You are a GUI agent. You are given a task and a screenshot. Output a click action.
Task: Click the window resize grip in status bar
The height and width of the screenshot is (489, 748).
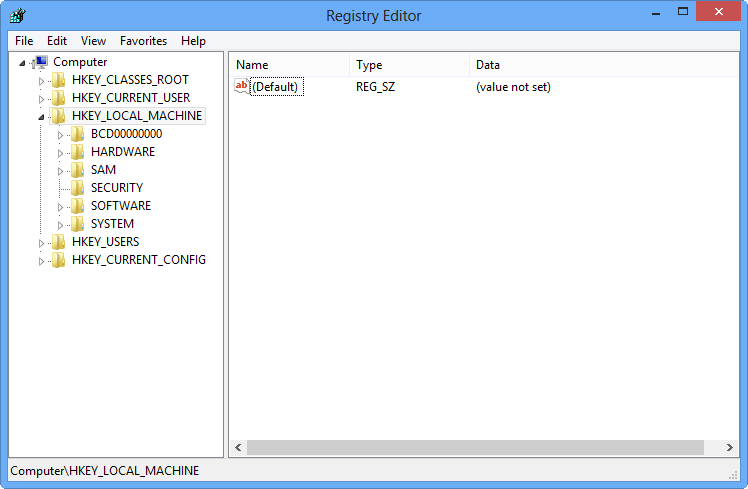(x=733, y=475)
